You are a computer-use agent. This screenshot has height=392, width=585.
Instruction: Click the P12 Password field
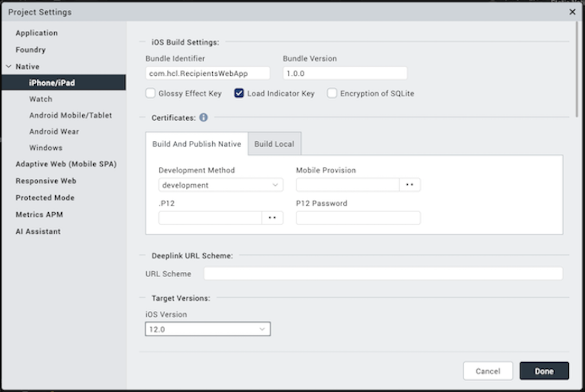(358, 218)
